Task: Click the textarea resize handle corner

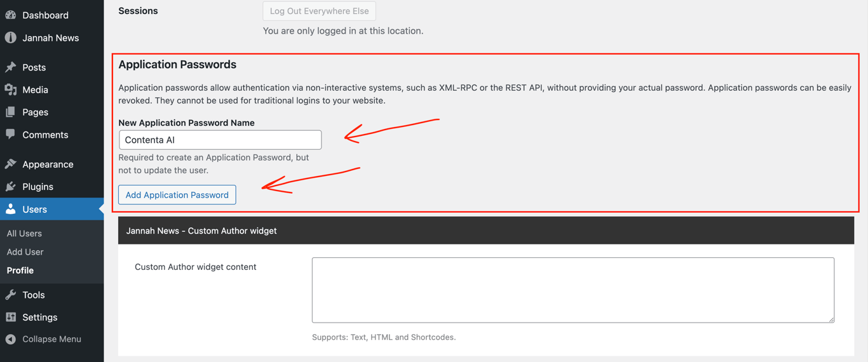Action: 831,319
